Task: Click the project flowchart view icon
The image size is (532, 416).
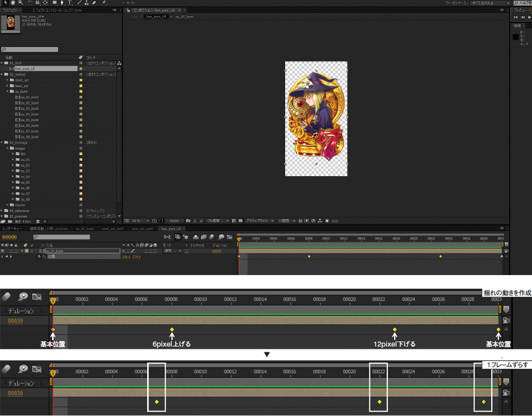Action: [119, 63]
